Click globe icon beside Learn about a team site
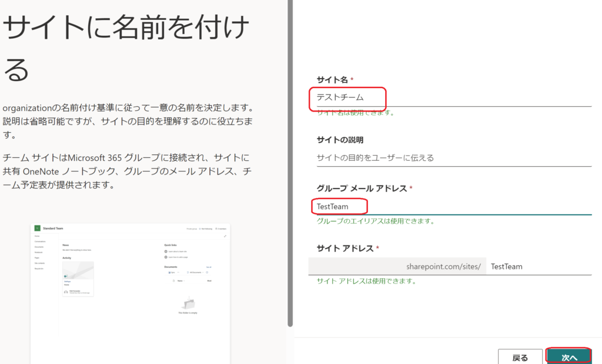The image size is (602, 364). (x=166, y=252)
